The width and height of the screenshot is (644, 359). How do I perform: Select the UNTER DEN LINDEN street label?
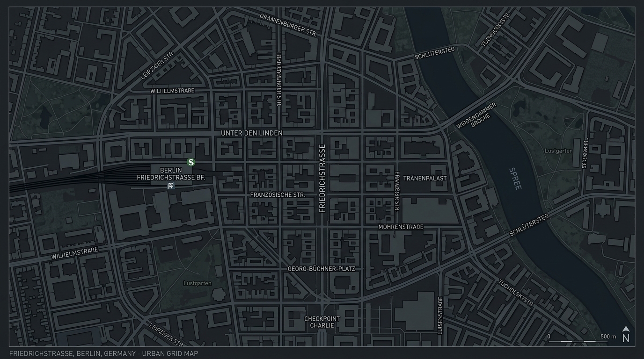point(252,133)
